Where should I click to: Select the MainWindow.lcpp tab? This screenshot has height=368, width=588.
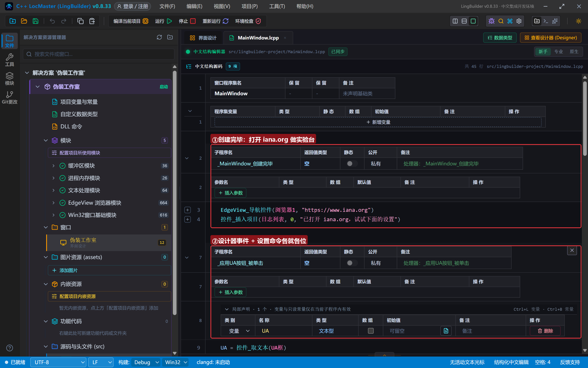(258, 38)
